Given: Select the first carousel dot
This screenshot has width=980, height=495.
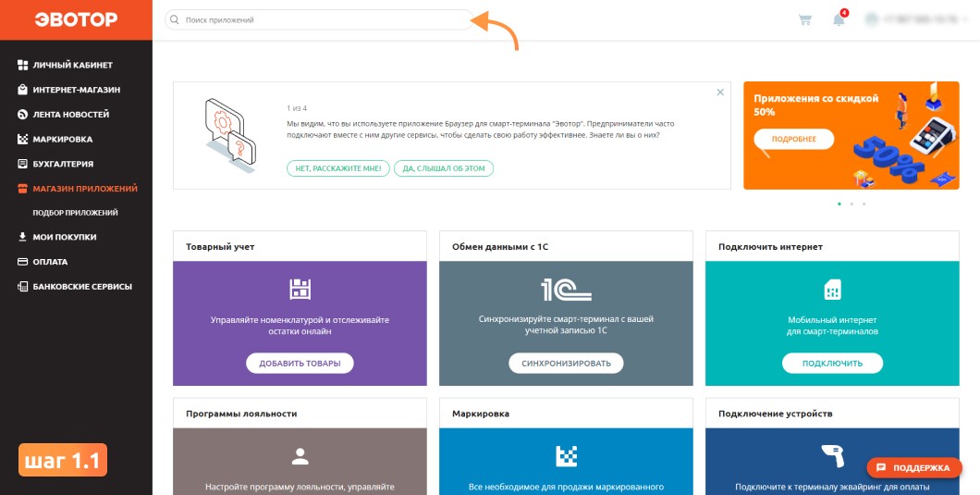Looking at the screenshot, I should pyautogui.click(x=839, y=204).
